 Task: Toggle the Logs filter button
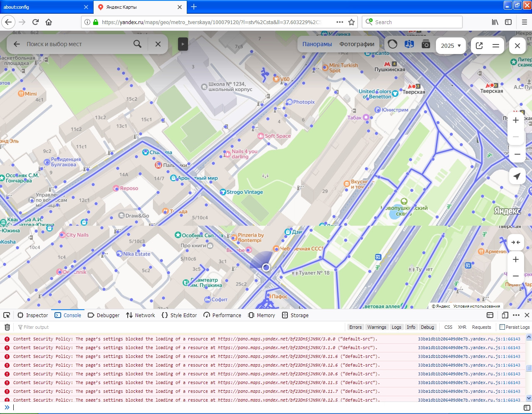[x=396, y=327]
